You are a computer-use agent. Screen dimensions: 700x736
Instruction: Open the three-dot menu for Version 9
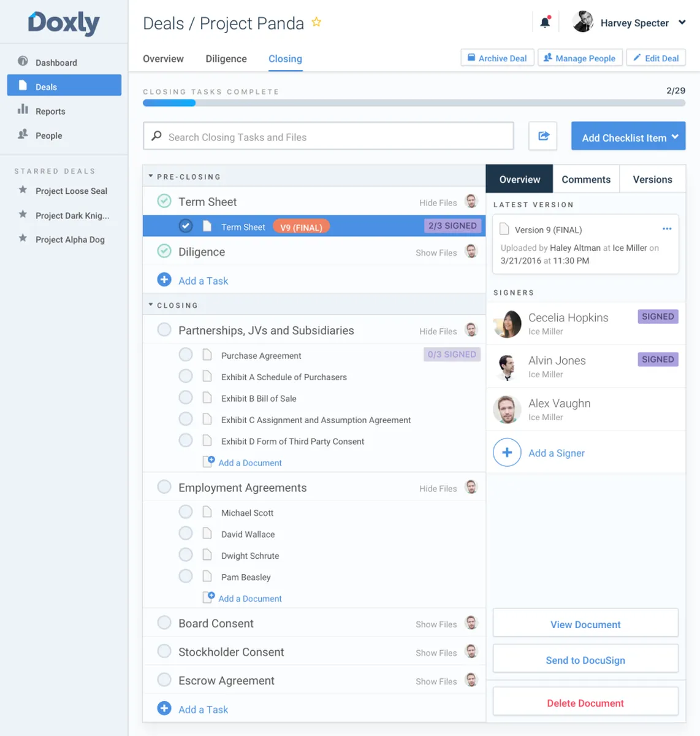pyautogui.click(x=667, y=229)
